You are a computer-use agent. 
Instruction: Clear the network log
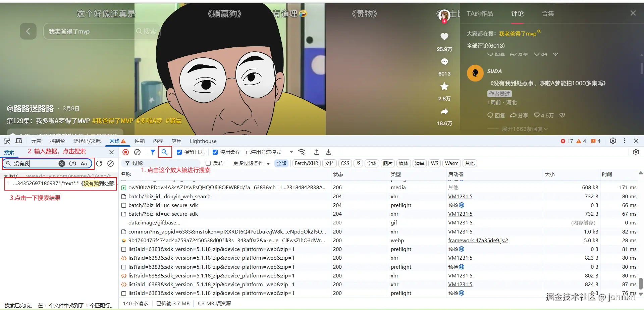click(x=137, y=152)
